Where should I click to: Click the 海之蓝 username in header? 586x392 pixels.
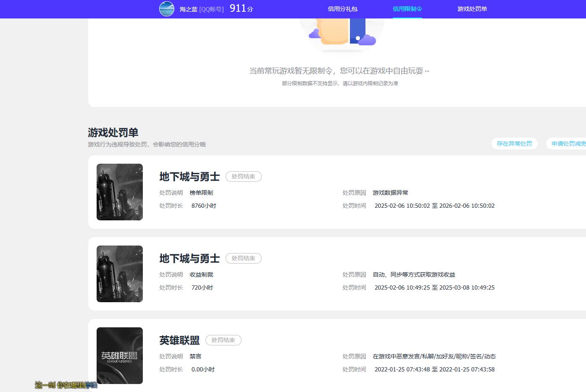[x=188, y=9]
